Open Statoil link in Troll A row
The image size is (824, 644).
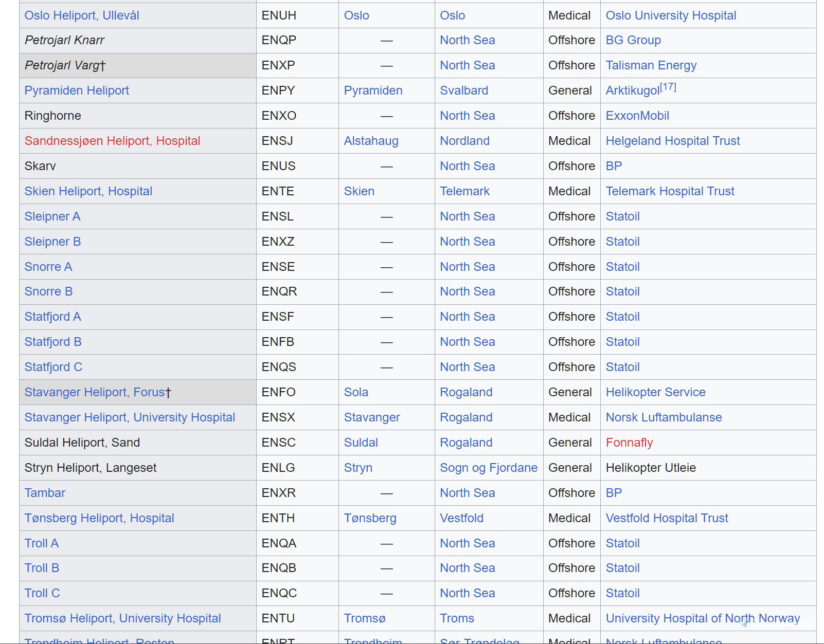[622, 543]
